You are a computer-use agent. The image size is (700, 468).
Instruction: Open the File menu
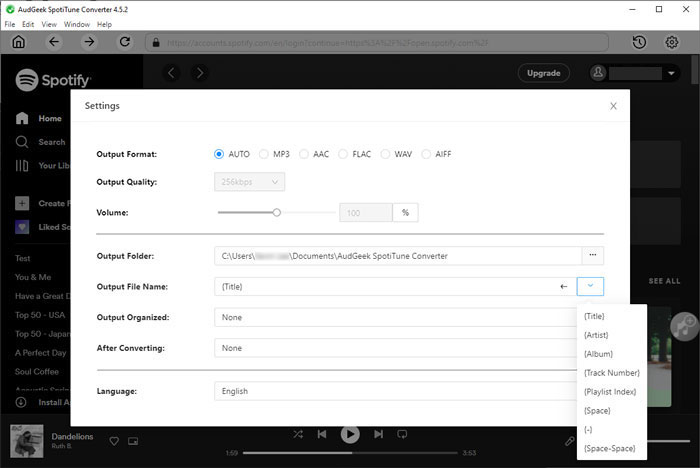tap(9, 24)
